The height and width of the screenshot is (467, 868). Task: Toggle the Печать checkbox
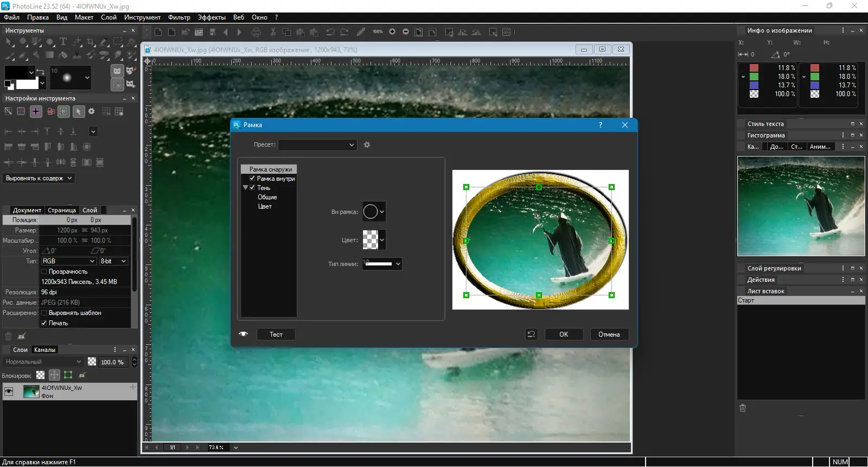44,323
